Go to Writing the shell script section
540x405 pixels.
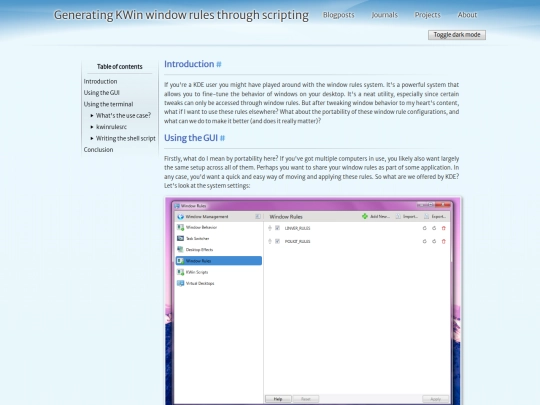coord(125,138)
